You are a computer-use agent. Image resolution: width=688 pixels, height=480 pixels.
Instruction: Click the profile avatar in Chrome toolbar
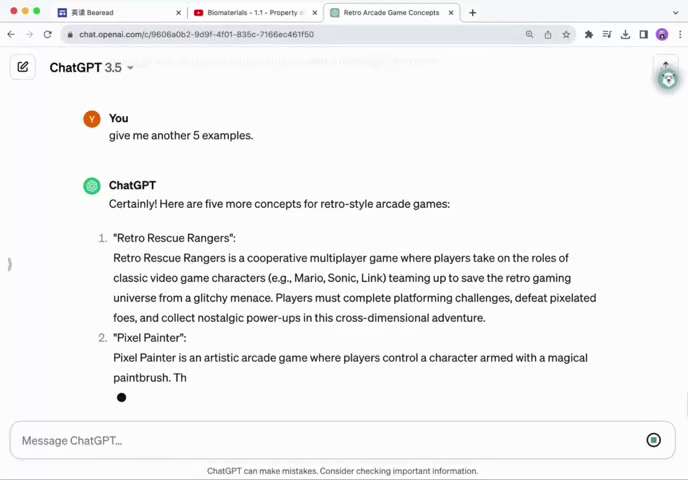click(x=662, y=35)
